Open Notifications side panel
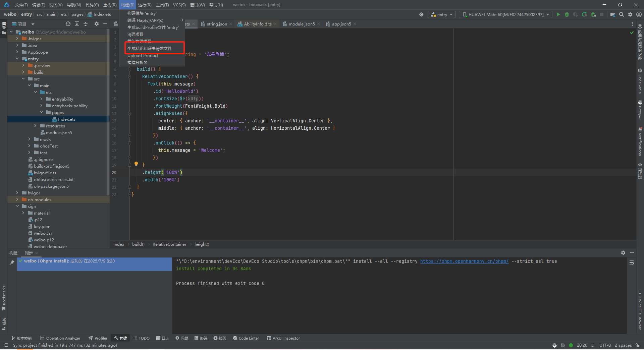Viewport: 644px width, 350px height. [640, 141]
